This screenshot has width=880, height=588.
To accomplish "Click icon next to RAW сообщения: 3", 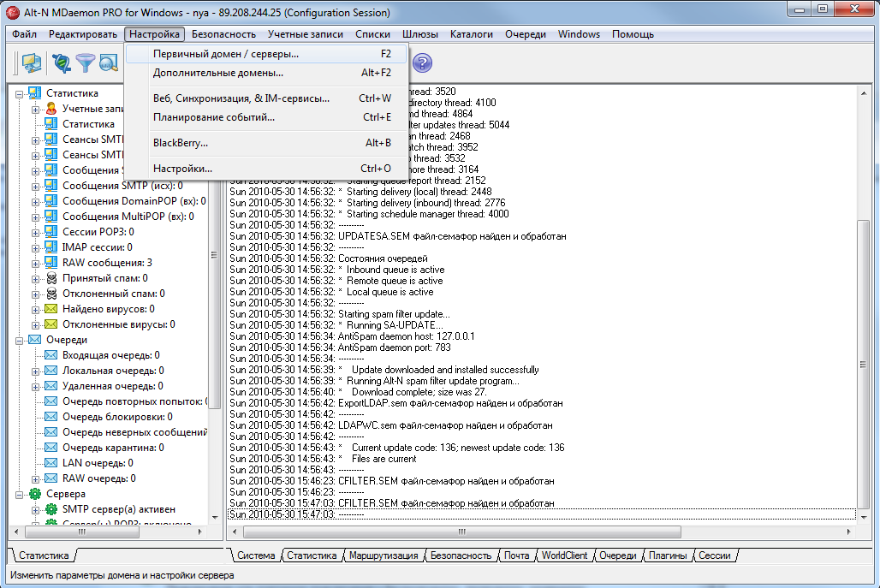I will tap(51, 263).
